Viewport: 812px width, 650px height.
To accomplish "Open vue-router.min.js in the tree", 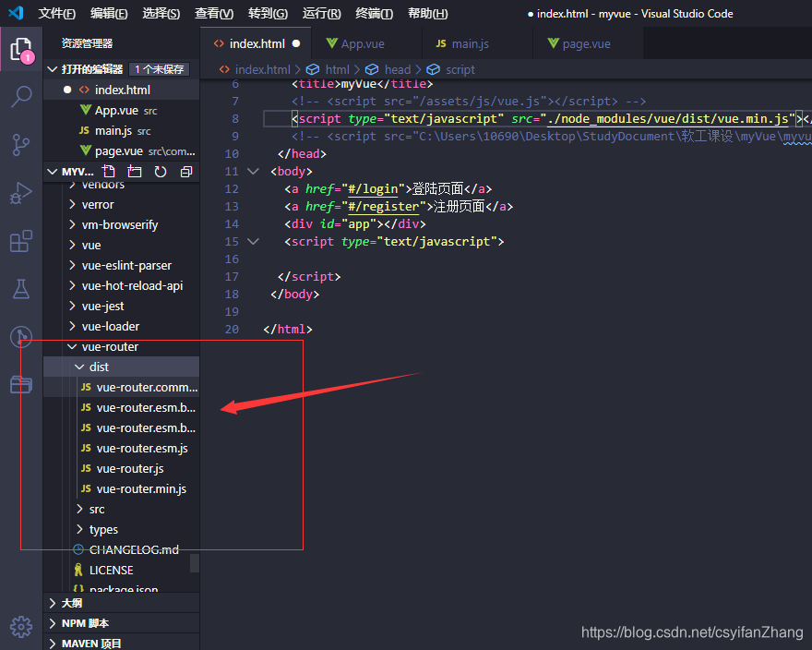I will click(121, 488).
